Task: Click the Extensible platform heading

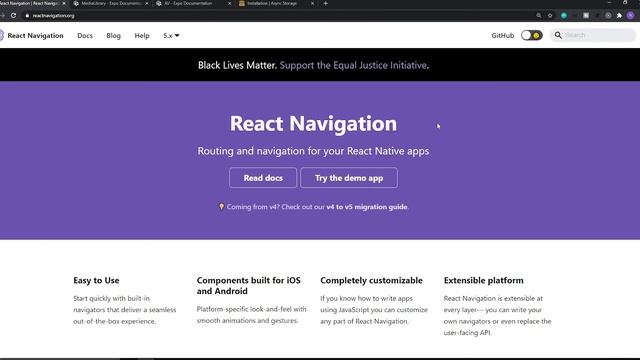Action: 484,280
